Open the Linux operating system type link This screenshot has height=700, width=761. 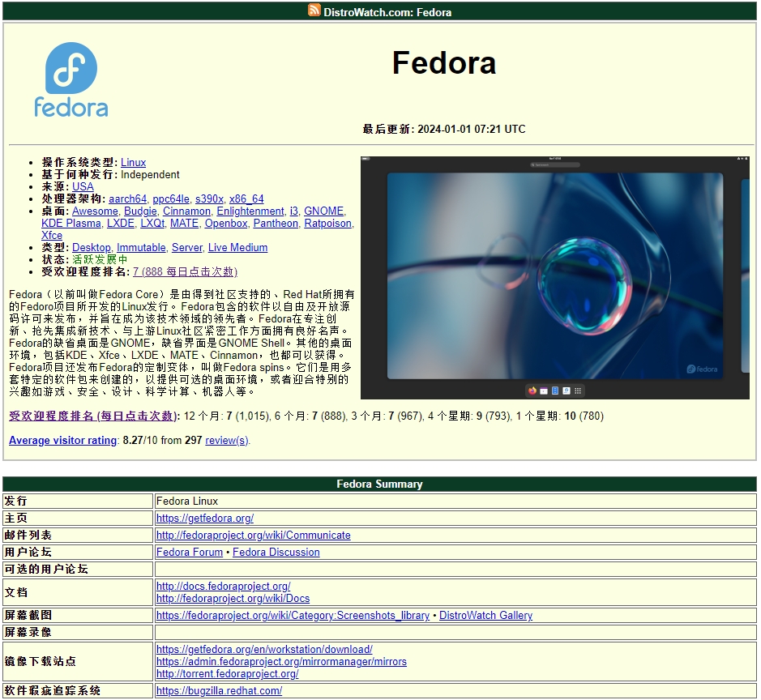tap(133, 163)
